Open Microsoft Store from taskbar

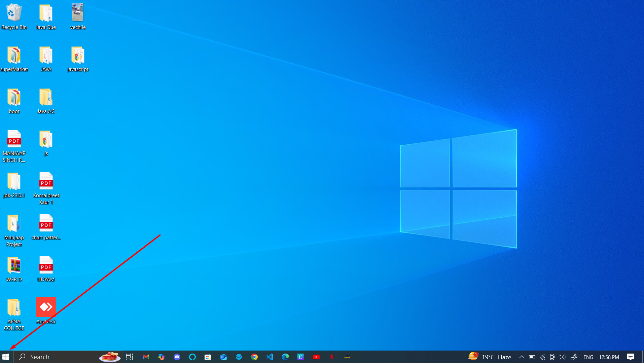pos(208,357)
